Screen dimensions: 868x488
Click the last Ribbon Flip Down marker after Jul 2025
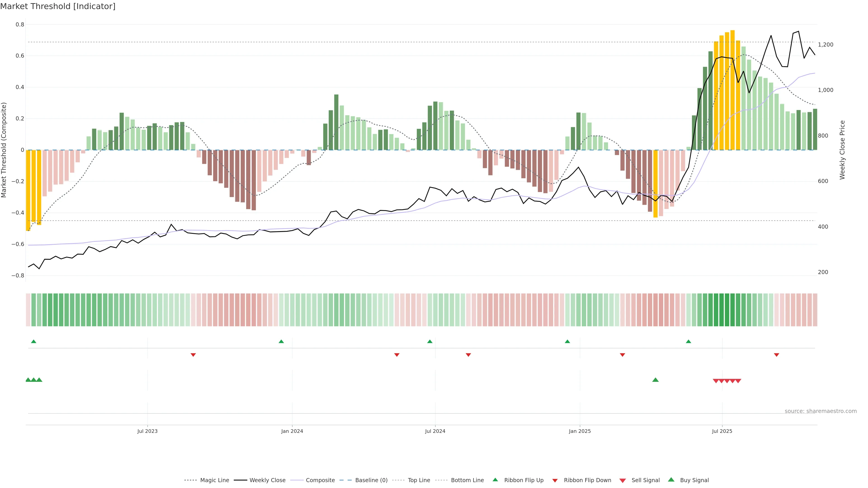click(776, 355)
